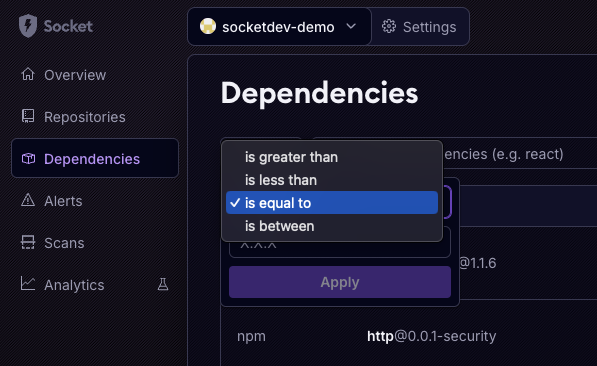
Task: Click the beta flask icon beside Analytics
Action: 163,284
